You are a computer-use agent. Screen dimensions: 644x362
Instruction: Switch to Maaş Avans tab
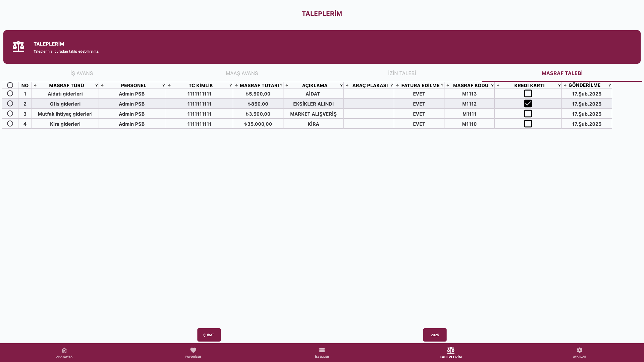pos(241,73)
